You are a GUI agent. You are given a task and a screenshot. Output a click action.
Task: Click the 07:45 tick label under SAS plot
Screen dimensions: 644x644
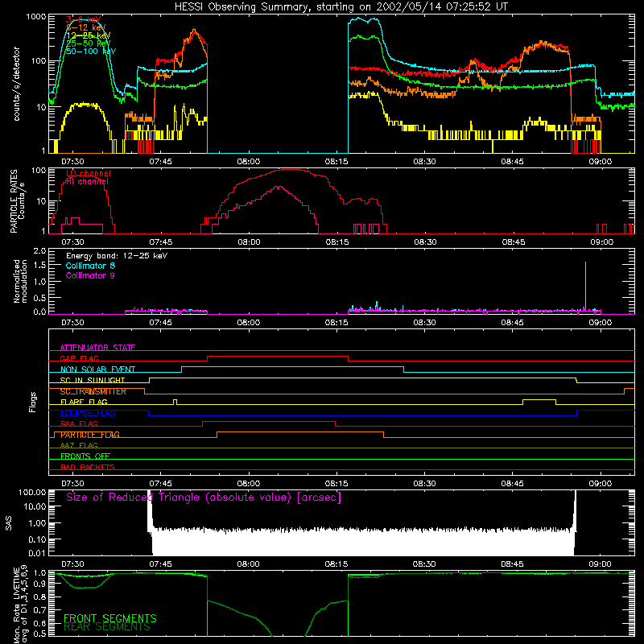160,564
